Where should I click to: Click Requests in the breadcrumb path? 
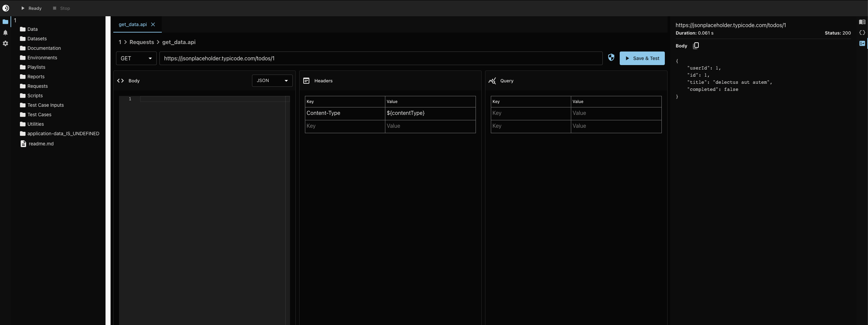(x=142, y=42)
